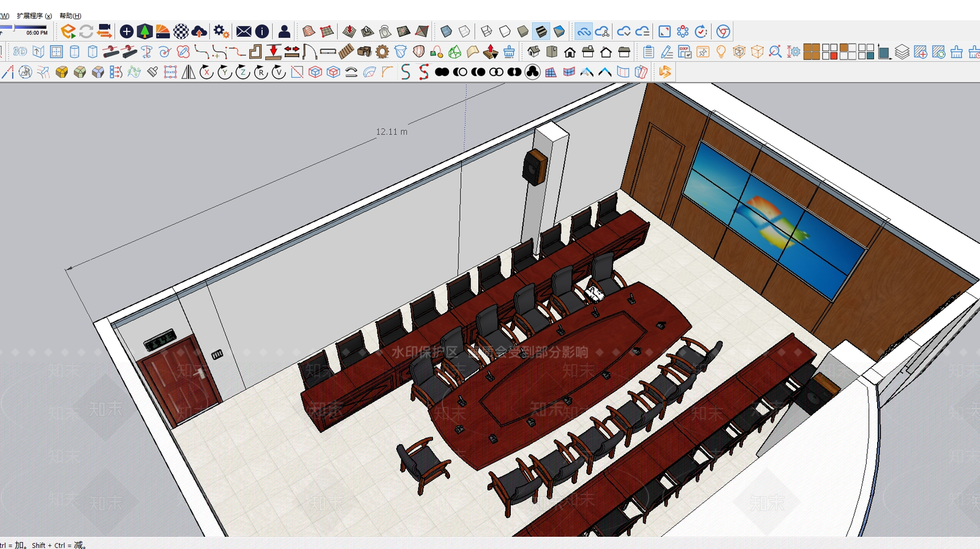The height and width of the screenshot is (549, 980).
Task: Click the stacked layers icon
Action: [902, 52]
